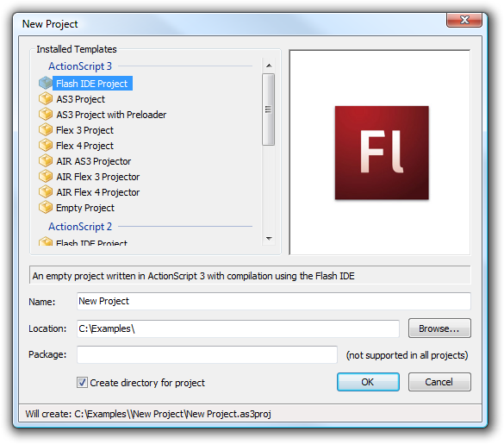Choose the AS3 Project template name
Screen dimensions: 504x444
tap(80, 99)
